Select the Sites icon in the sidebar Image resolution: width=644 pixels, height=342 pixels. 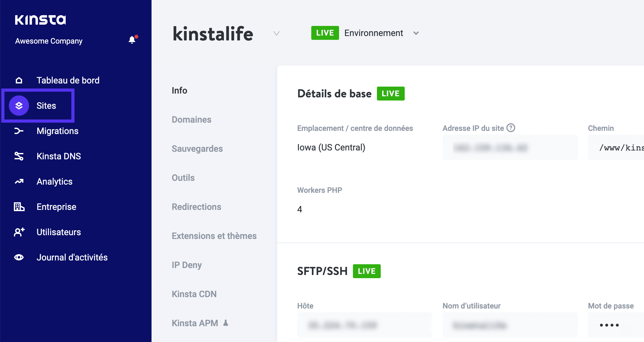pos(19,106)
